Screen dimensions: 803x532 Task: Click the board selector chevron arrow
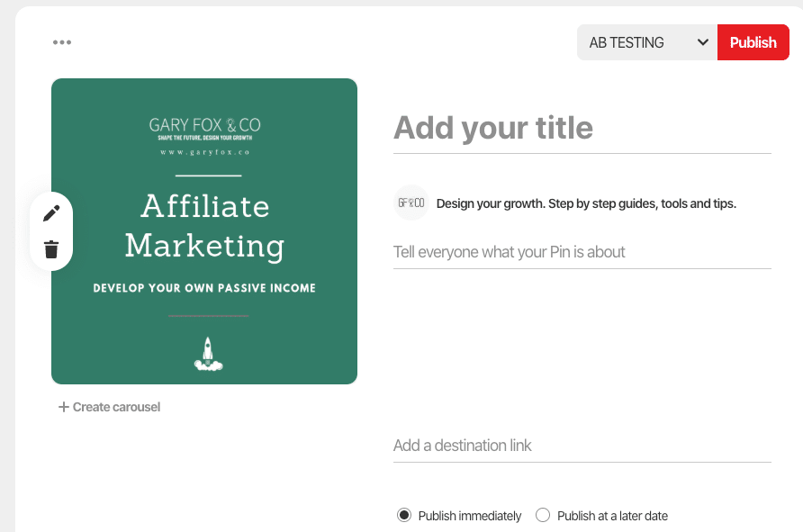[702, 42]
